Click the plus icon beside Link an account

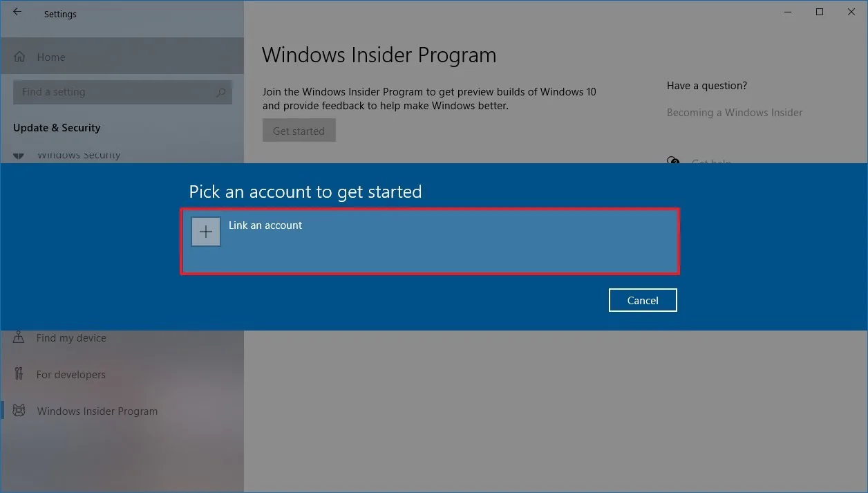[206, 232]
